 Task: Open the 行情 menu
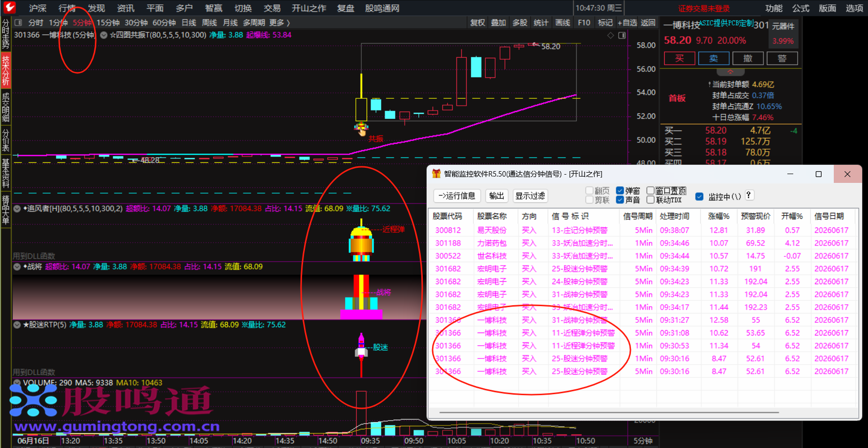click(67, 8)
